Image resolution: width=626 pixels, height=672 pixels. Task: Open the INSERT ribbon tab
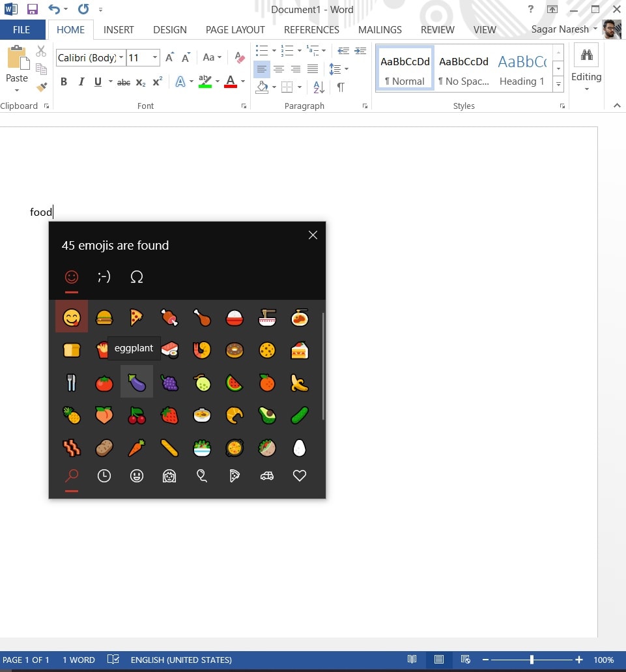click(x=119, y=29)
